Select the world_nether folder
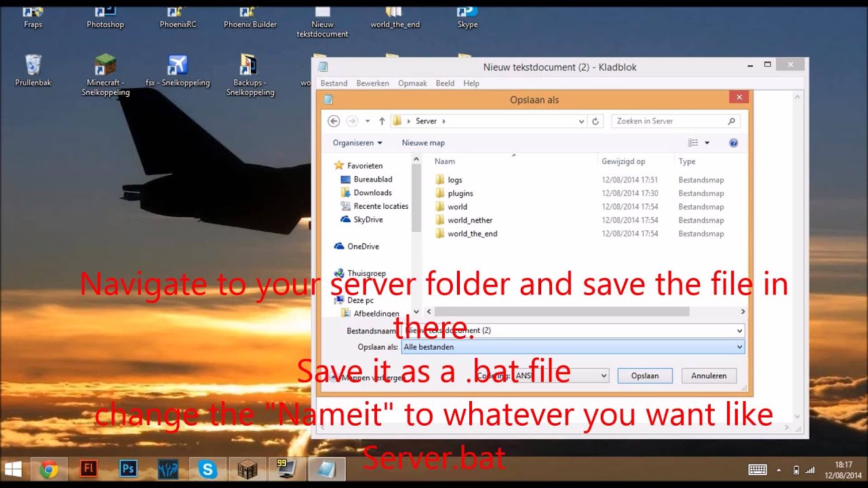The image size is (868, 488). coord(470,220)
